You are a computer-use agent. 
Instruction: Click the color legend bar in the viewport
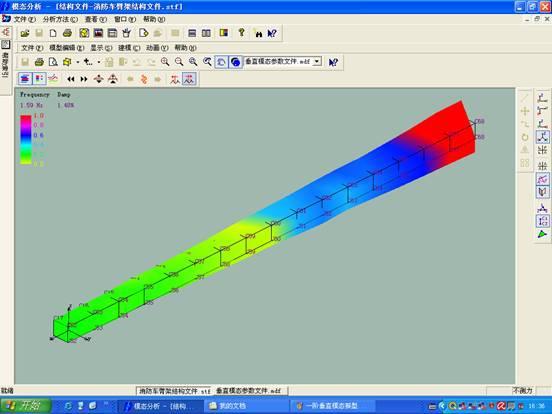tap(26, 139)
